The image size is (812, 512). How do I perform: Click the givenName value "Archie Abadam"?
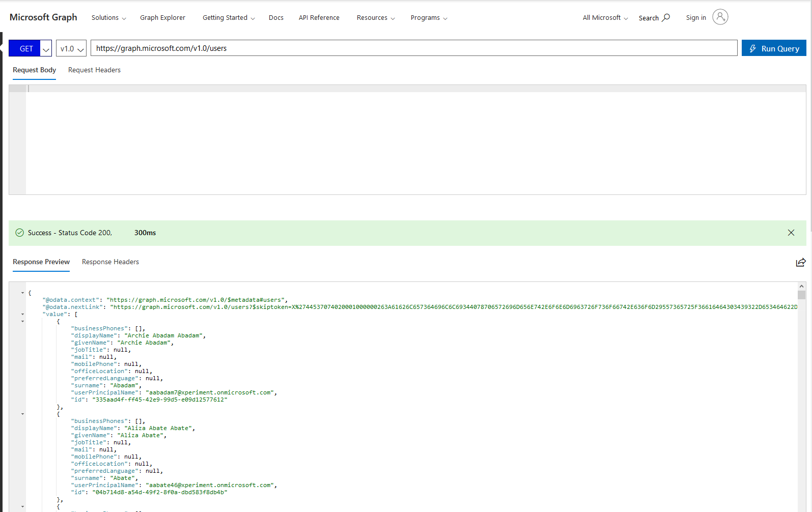point(144,343)
